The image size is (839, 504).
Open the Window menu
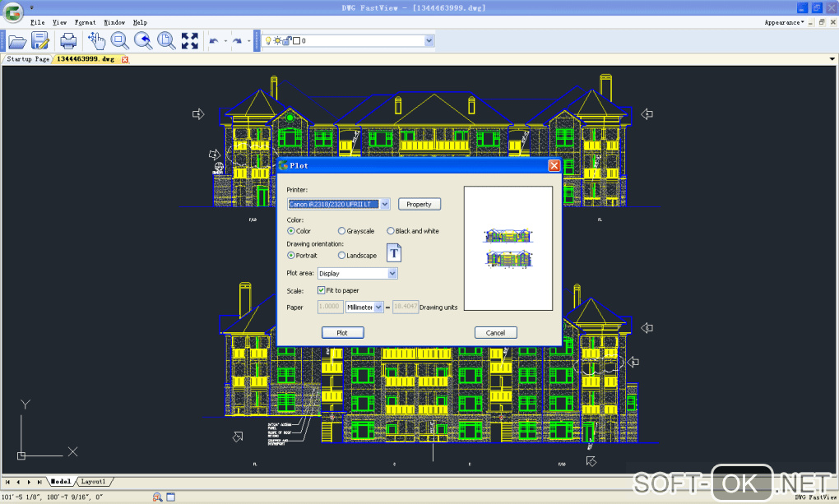click(114, 22)
